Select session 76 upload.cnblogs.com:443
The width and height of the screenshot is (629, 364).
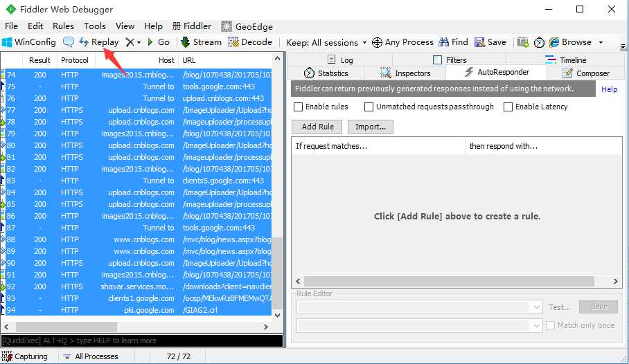pos(136,98)
